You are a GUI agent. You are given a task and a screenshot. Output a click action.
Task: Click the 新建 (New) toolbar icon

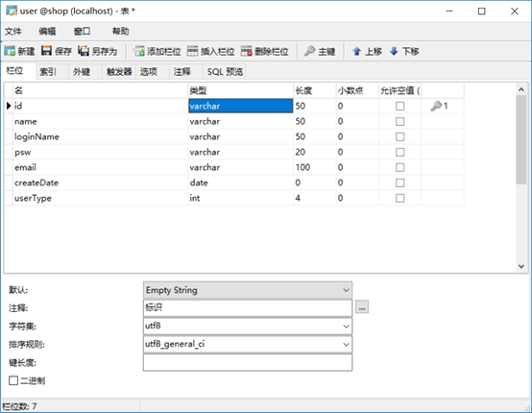pyautogui.click(x=10, y=51)
